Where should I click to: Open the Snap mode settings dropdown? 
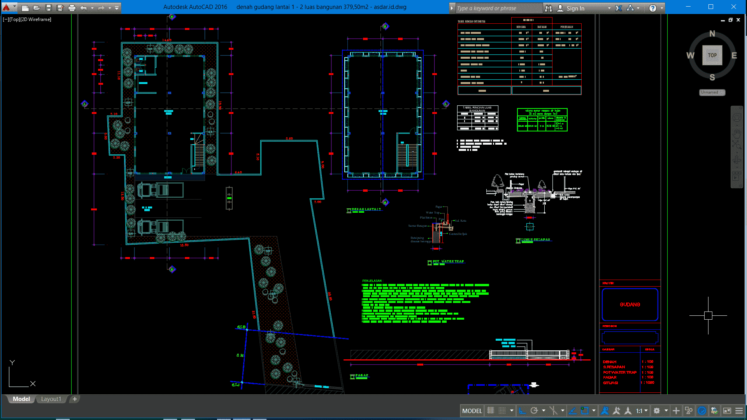[512, 410]
